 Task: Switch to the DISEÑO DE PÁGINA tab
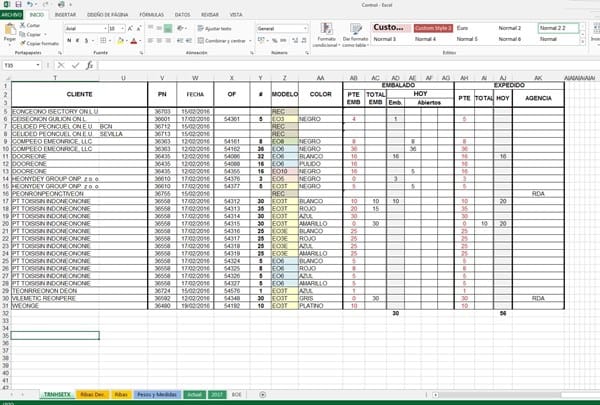[108, 15]
